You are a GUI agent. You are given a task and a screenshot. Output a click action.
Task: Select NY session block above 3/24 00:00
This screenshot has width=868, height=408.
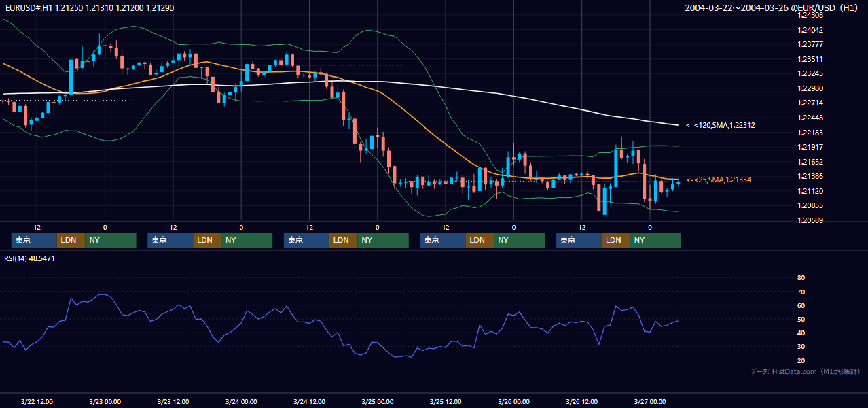click(247, 240)
